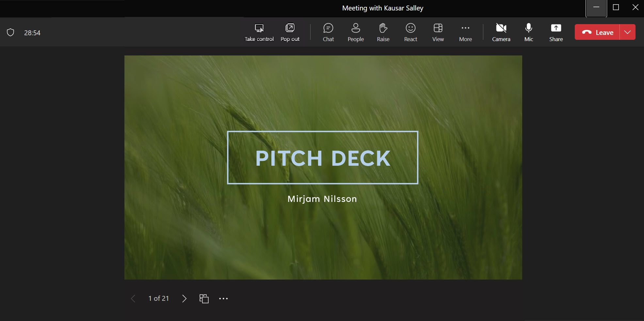Click the meeting title bar
The width and height of the screenshot is (644, 321).
coord(382,8)
